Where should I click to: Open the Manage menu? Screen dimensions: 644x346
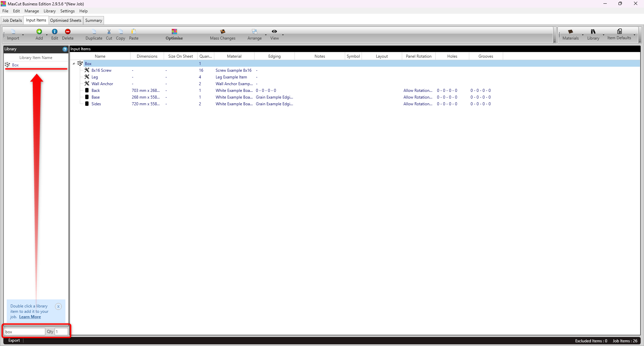pyautogui.click(x=32, y=11)
